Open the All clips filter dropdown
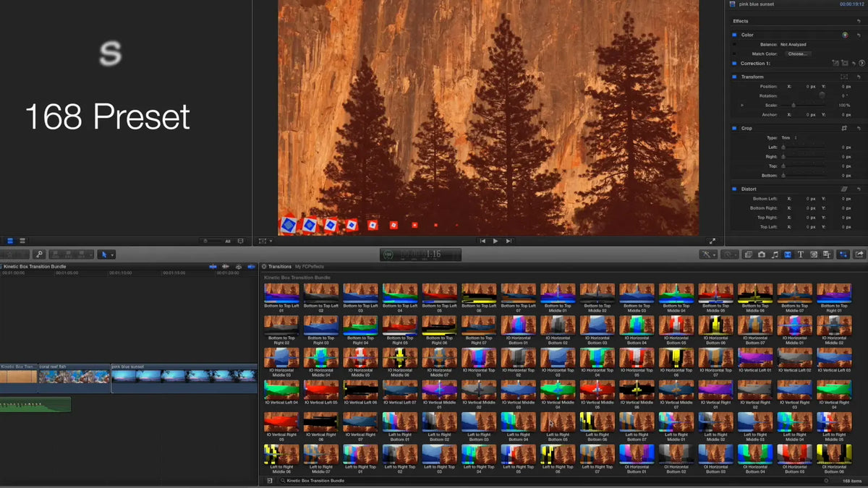This screenshot has width=868, height=488. (x=227, y=241)
